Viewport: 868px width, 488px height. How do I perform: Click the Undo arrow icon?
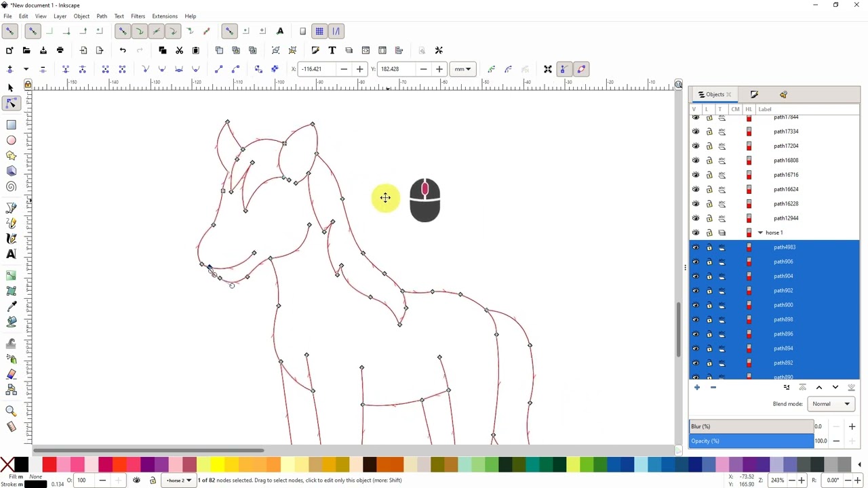click(x=123, y=50)
